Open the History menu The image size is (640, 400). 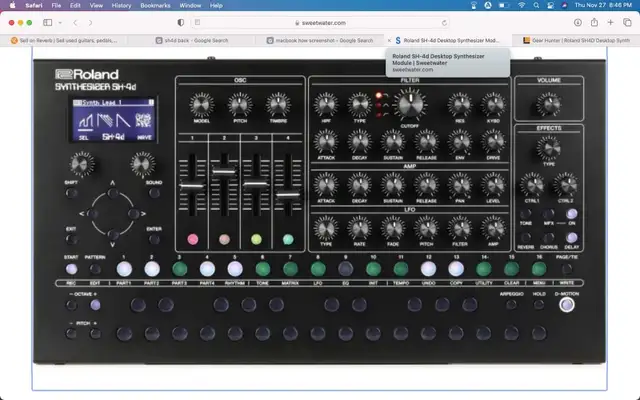tap(121, 5)
